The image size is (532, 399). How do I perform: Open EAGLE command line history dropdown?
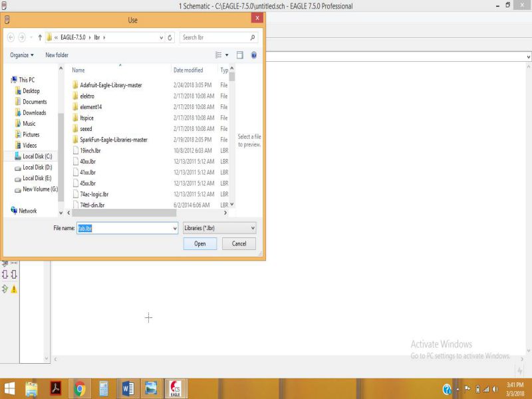528,57
